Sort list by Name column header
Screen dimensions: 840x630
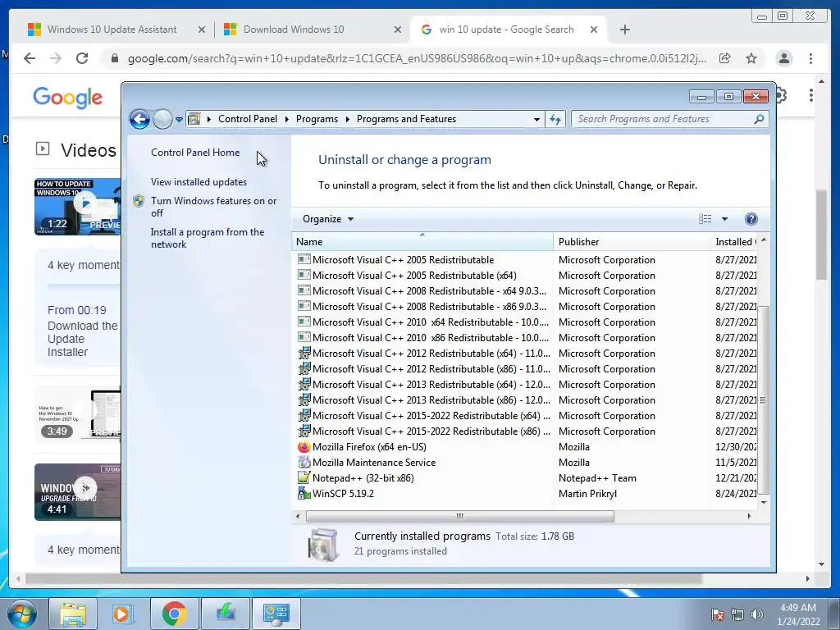click(x=422, y=242)
